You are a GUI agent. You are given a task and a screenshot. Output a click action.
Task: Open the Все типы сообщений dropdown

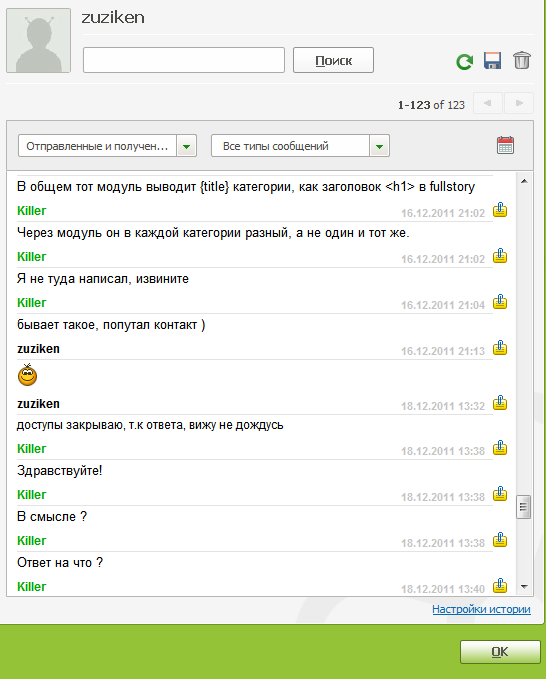pos(300,146)
